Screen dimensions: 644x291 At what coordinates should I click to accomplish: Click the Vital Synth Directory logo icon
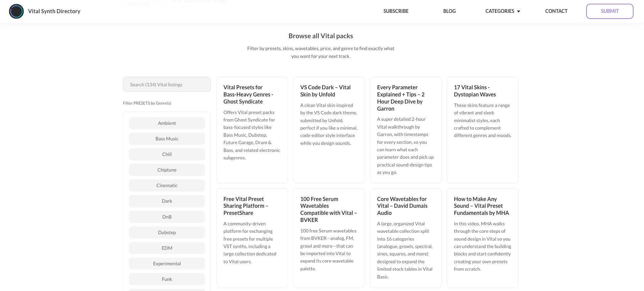click(16, 11)
